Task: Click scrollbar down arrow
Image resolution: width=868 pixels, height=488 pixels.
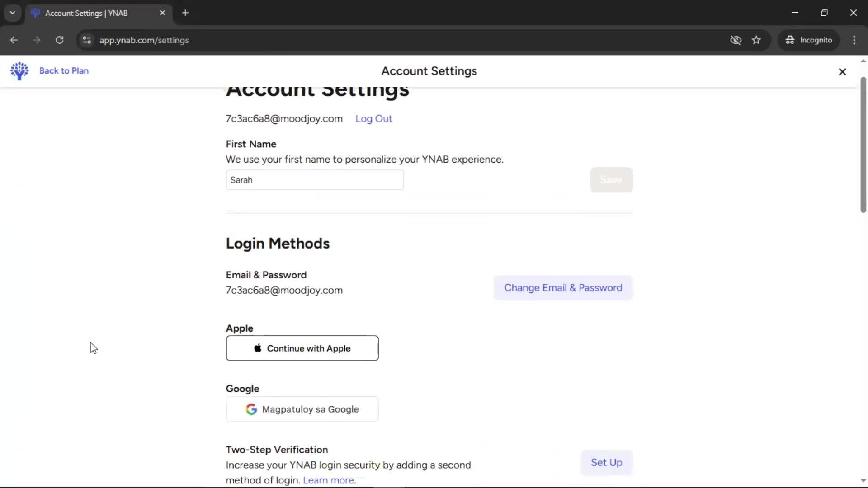Action: (x=863, y=481)
